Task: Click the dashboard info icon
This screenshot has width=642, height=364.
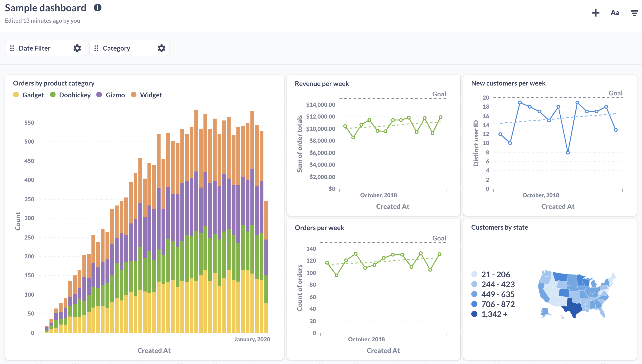Action: pos(98,8)
